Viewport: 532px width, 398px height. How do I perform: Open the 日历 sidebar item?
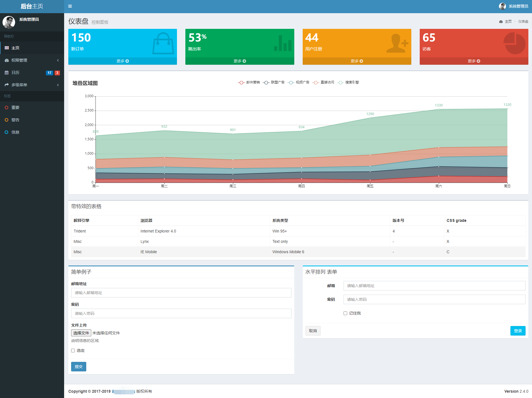pos(15,73)
